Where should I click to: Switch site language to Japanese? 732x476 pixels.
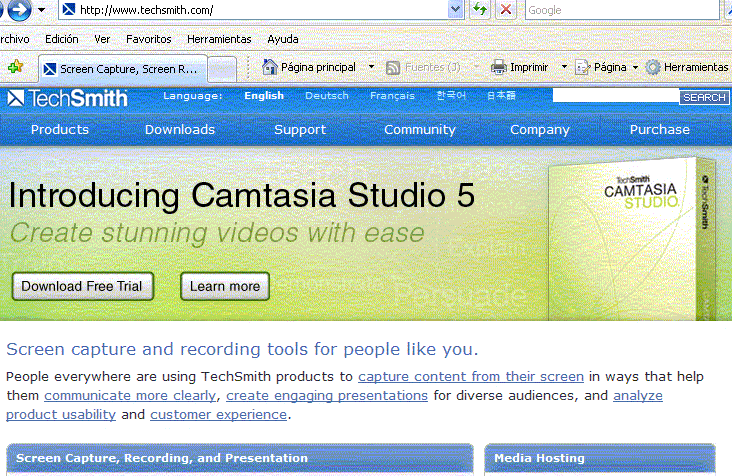[x=501, y=96]
